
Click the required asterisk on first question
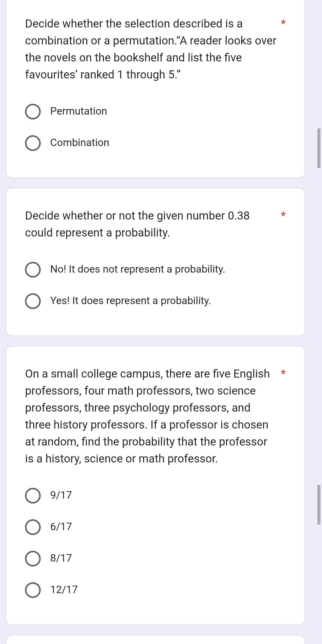[284, 22]
